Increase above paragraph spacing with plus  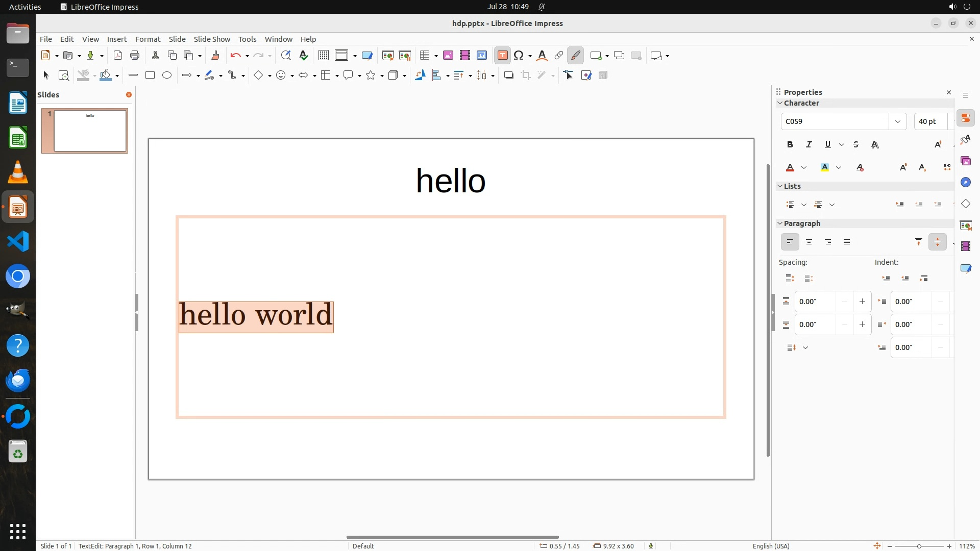click(862, 302)
